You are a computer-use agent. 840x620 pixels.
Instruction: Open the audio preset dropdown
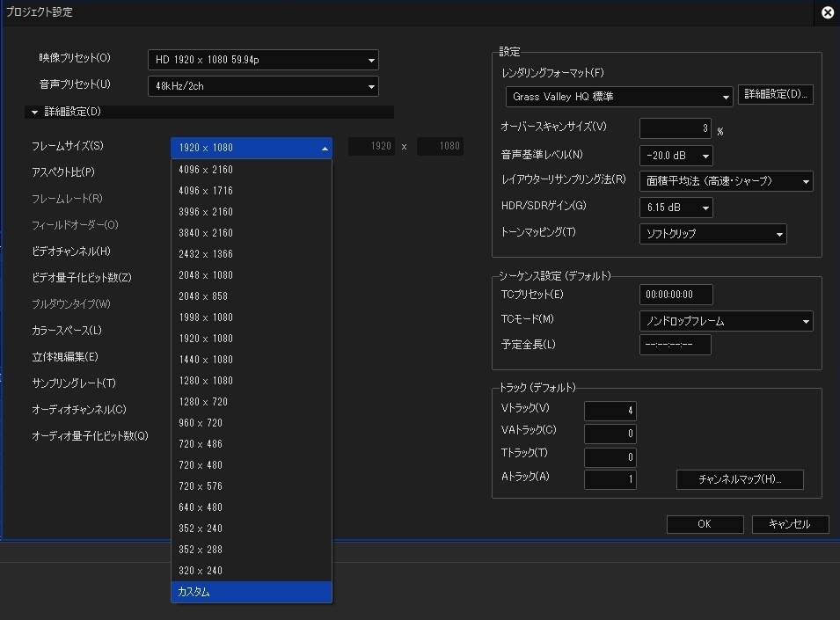262,86
